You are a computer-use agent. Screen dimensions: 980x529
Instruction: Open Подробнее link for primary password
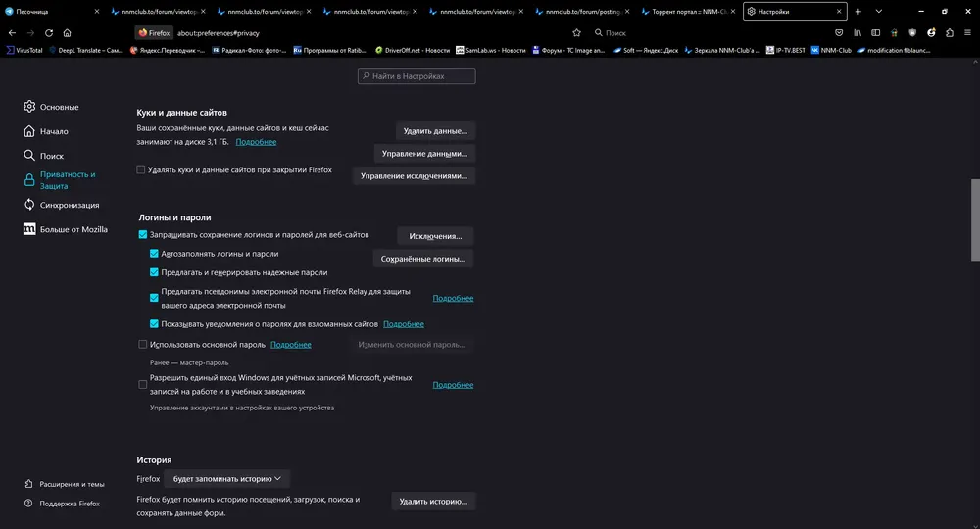(291, 344)
